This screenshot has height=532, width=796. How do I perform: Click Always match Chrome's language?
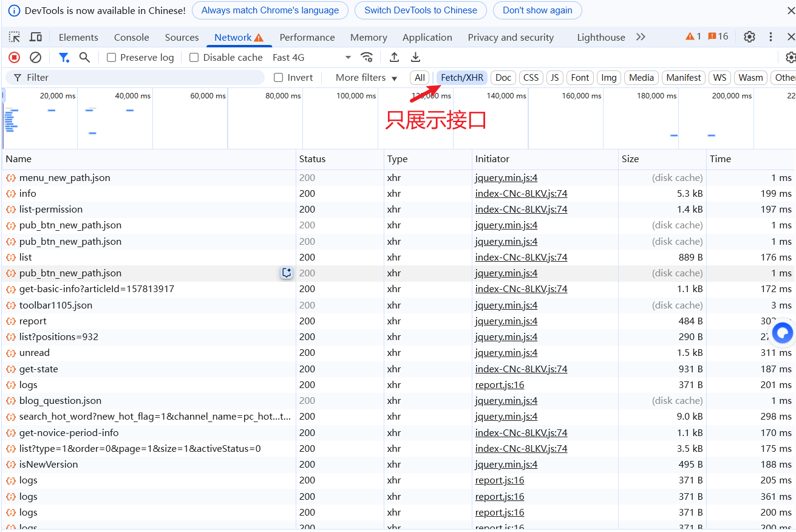(x=270, y=10)
